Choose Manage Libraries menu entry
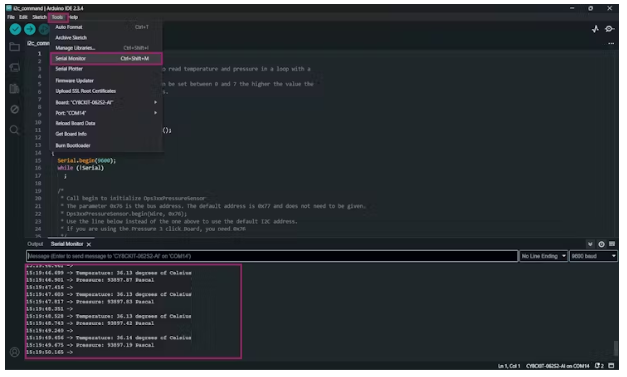627x377 pixels. pos(106,48)
